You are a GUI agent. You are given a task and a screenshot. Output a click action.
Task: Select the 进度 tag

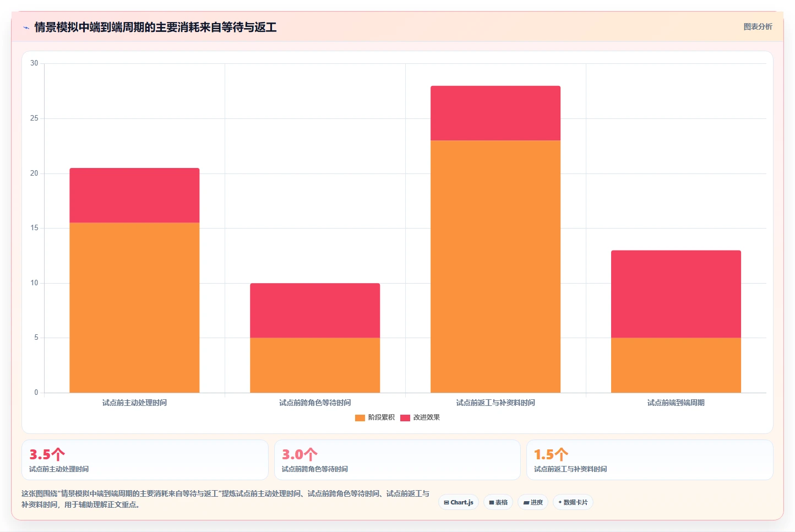point(533,502)
